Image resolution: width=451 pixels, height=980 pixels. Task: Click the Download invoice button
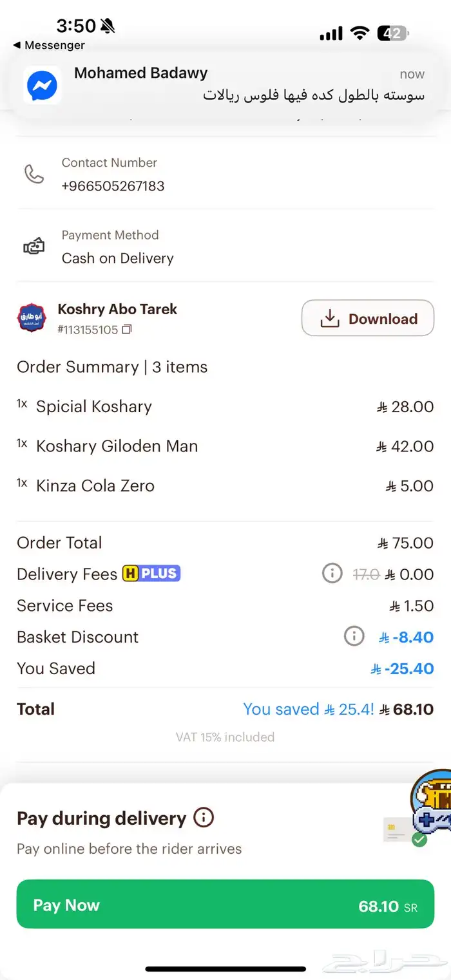(367, 318)
